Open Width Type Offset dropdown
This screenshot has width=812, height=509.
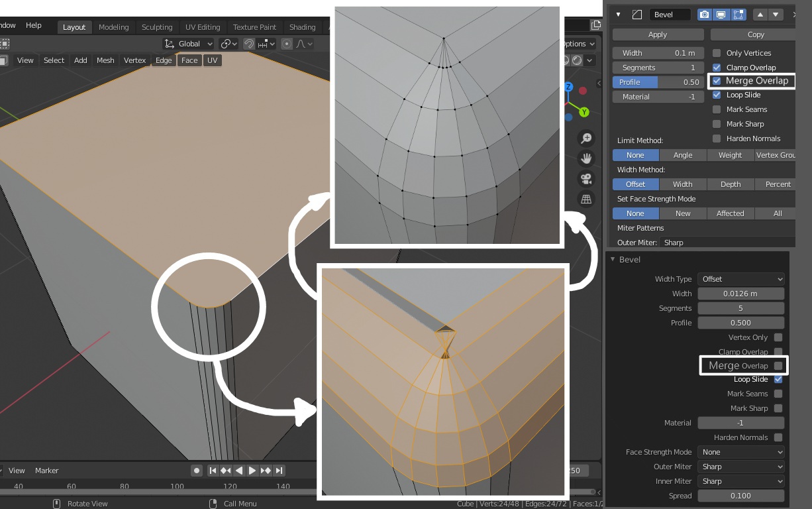point(741,279)
